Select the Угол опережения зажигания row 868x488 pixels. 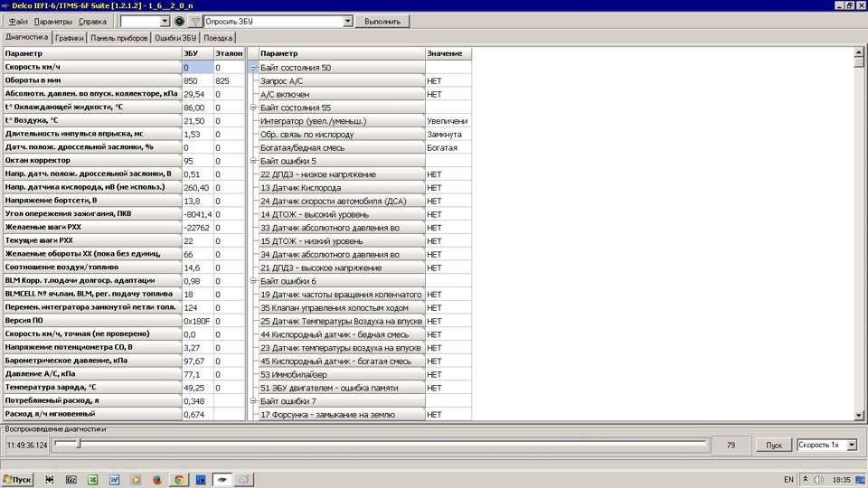[124, 214]
